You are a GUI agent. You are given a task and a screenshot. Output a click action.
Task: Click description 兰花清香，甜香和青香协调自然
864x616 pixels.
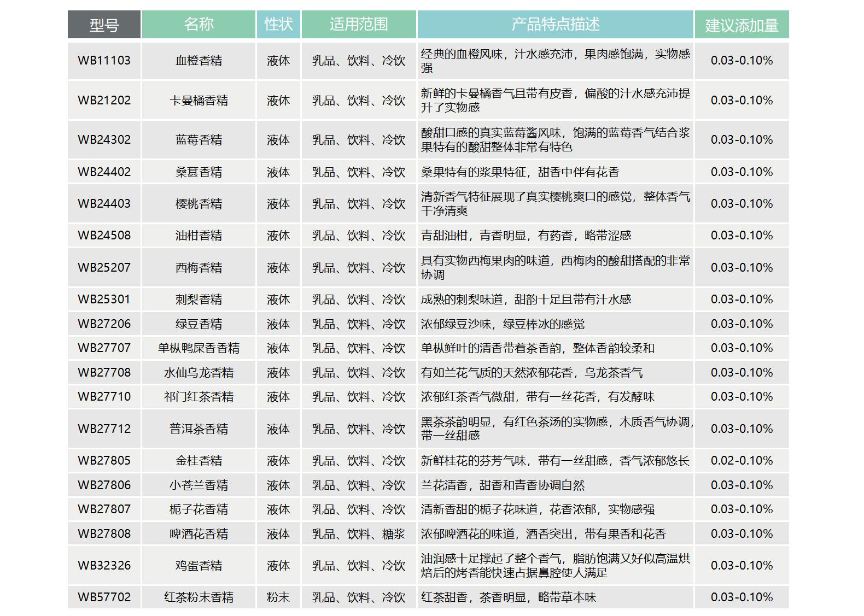tap(503, 485)
